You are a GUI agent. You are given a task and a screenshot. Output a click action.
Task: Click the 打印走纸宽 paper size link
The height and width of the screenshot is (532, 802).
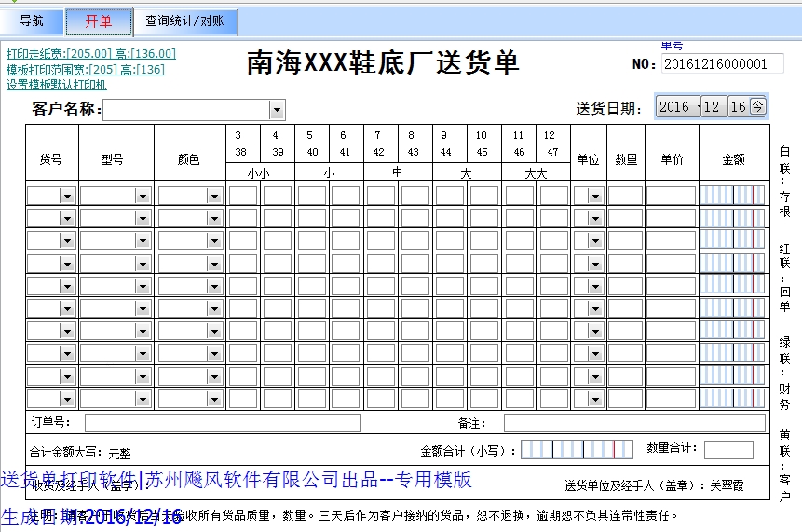pos(91,54)
